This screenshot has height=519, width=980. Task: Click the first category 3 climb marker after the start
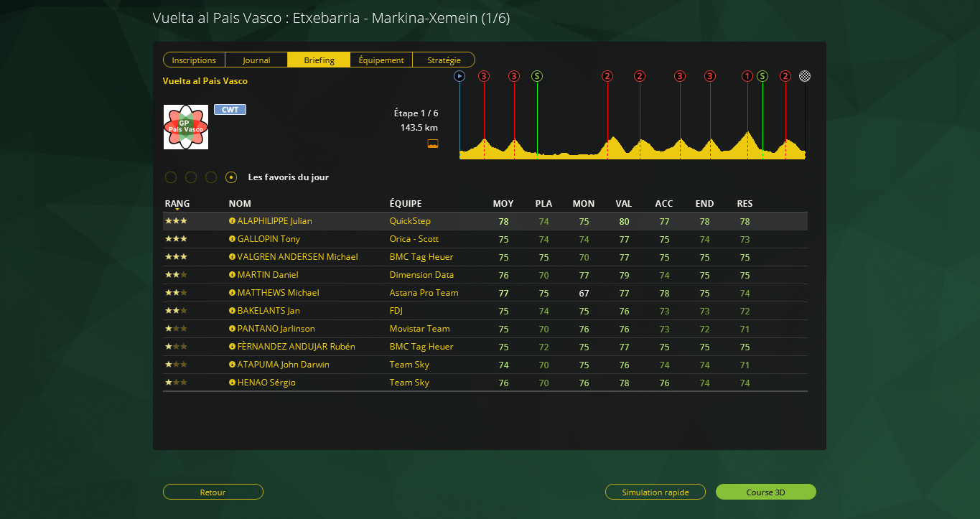coord(484,76)
